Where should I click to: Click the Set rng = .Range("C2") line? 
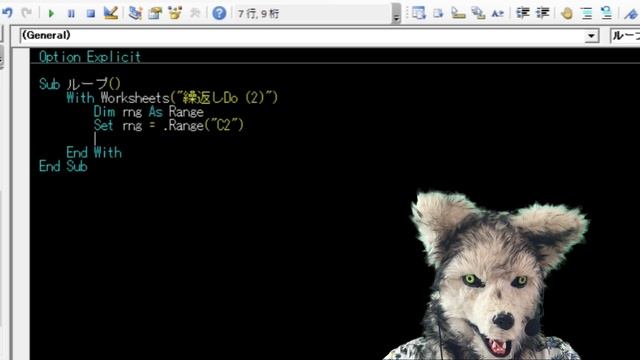pyautogui.click(x=169, y=125)
